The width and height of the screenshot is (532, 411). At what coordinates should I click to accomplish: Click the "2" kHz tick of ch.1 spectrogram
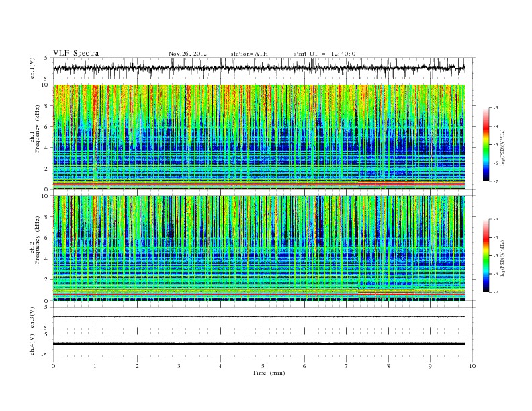tap(46, 169)
